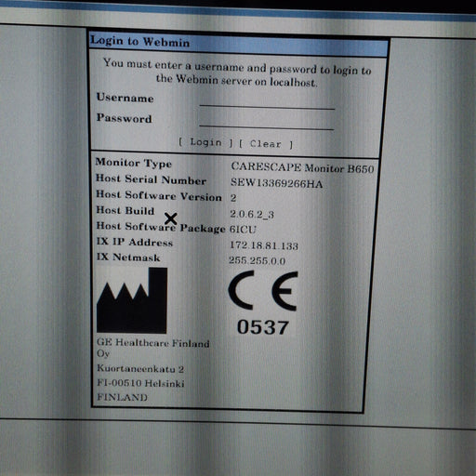Click the 0537 notified body number
476x476 pixels.
point(263,327)
